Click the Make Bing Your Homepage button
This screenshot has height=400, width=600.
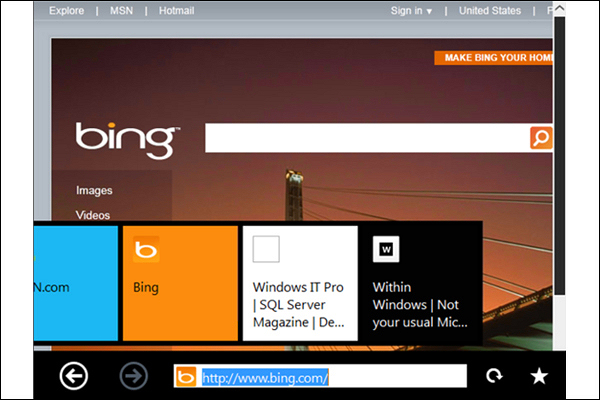coord(493,58)
